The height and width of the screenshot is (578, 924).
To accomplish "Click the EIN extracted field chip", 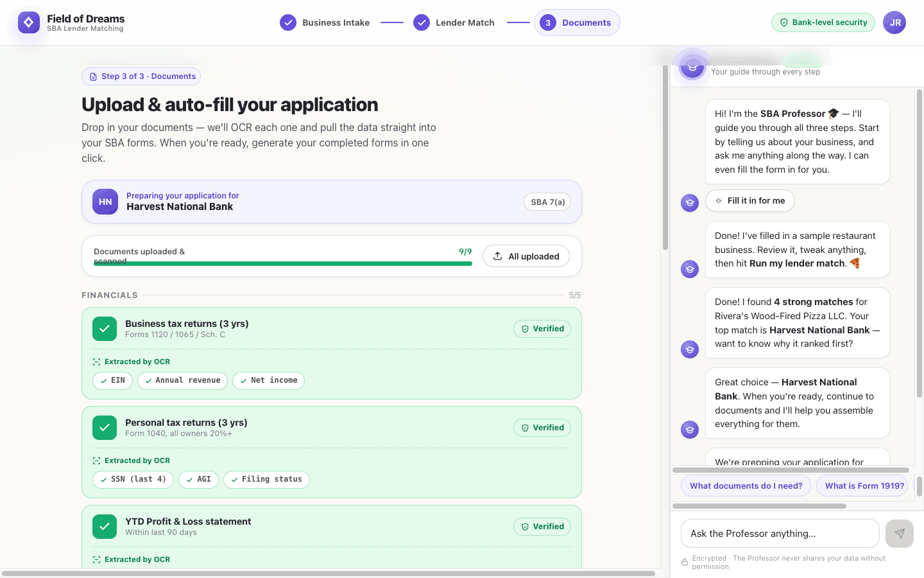I will pyautogui.click(x=113, y=381).
